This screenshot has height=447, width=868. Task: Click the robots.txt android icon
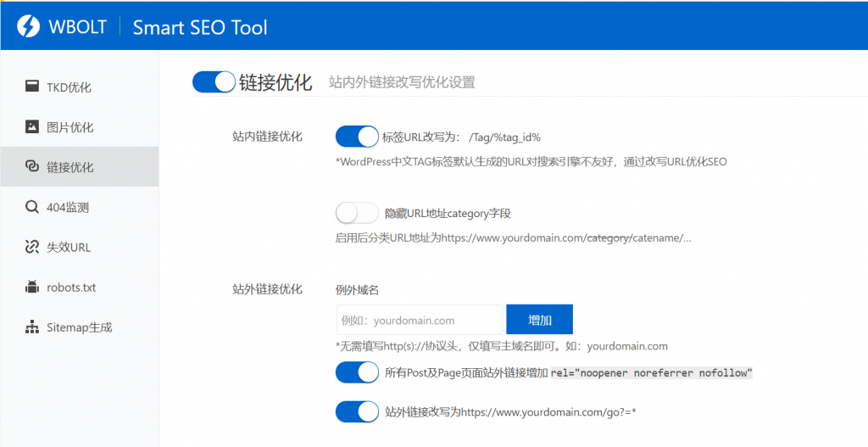[x=32, y=288]
